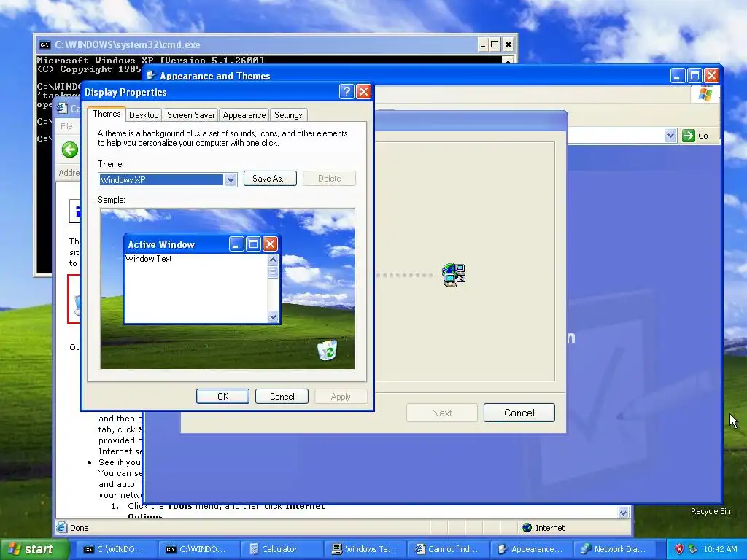
Task: Switch to second C:\WINDO... taskbar button
Action: pos(198,549)
